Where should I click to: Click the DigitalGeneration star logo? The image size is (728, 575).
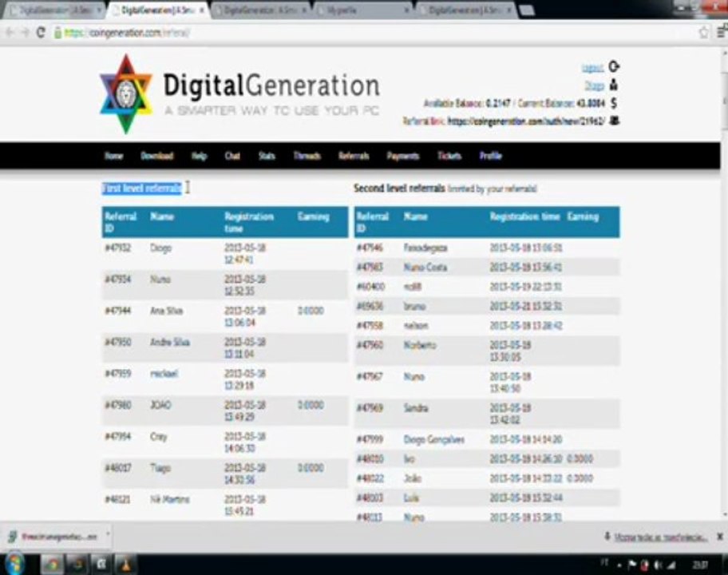[126, 94]
